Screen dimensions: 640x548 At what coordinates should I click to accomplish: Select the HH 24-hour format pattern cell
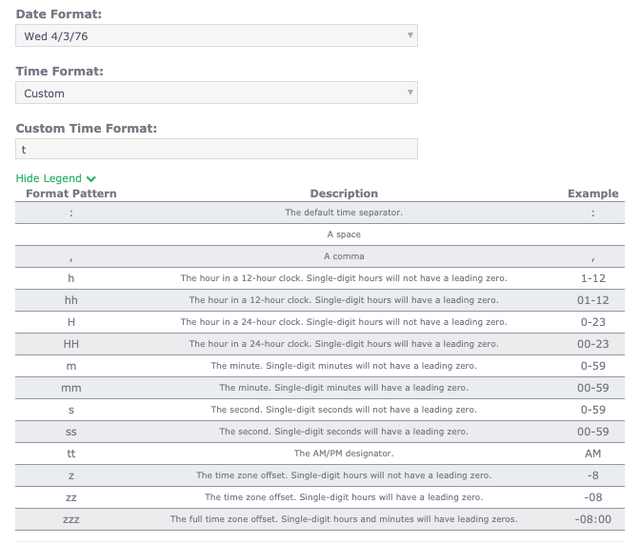point(71,344)
